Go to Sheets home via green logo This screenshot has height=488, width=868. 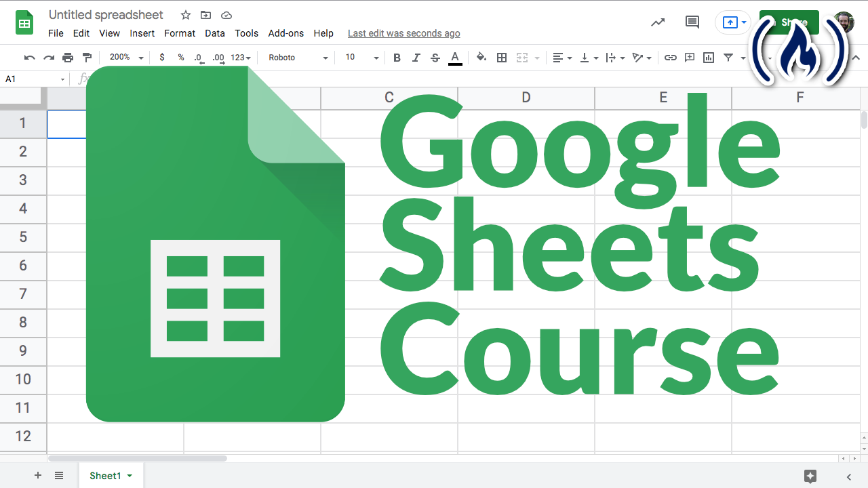click(24, 22)
